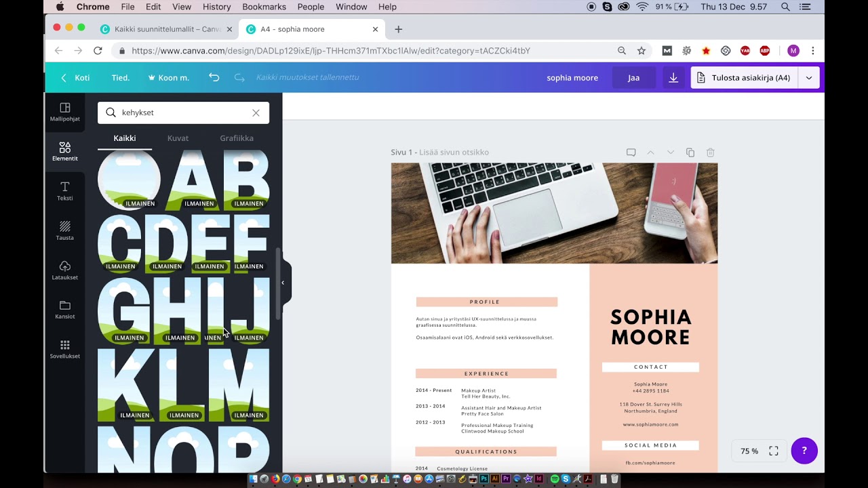Open the Kansiot folders panel
The image size is (868, 488).
point(64,310)
